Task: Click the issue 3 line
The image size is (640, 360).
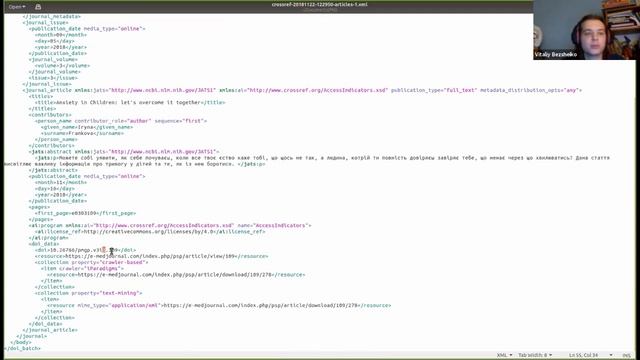Action: point(53,78)
